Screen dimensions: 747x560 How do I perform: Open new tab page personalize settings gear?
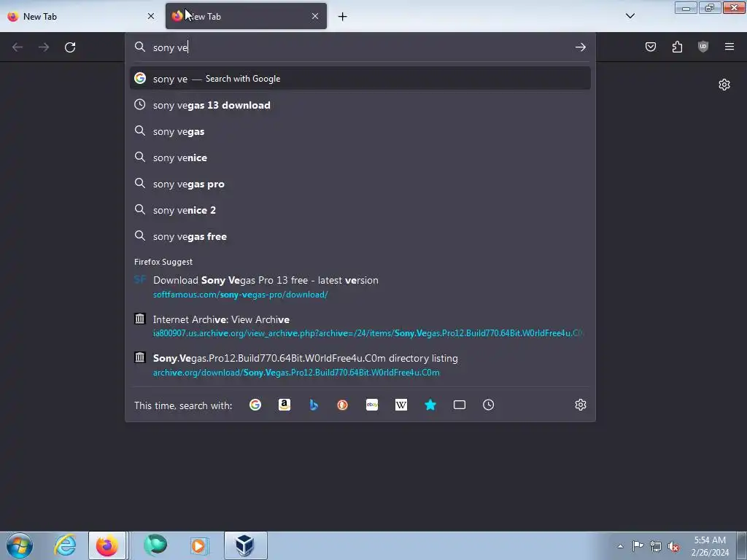tap(724, 85)
